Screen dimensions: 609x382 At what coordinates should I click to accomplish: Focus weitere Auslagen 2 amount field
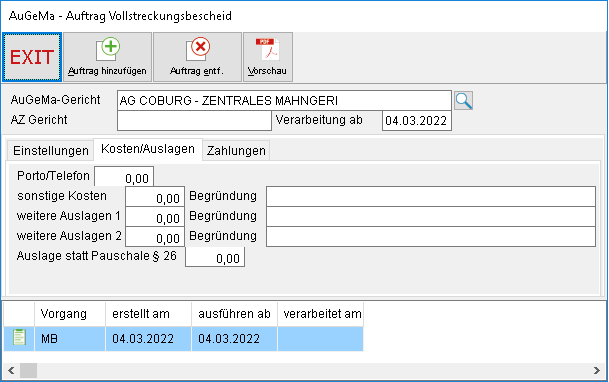155,237
